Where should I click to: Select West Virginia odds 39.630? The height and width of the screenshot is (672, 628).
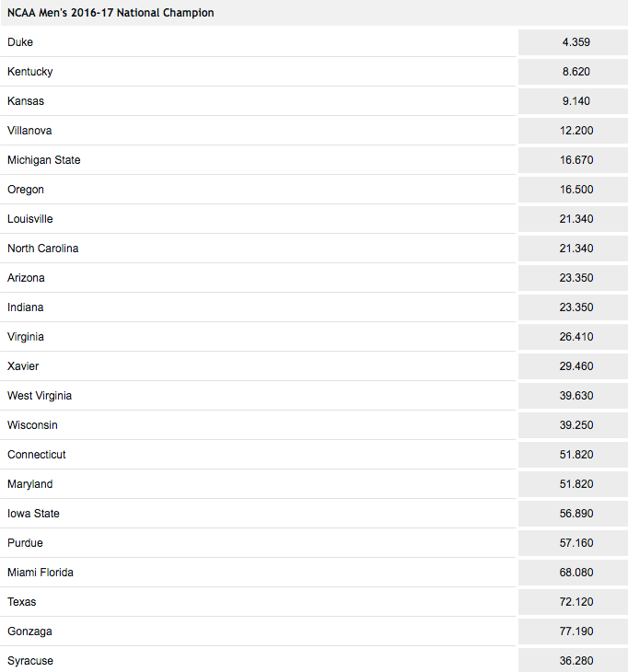573,396
